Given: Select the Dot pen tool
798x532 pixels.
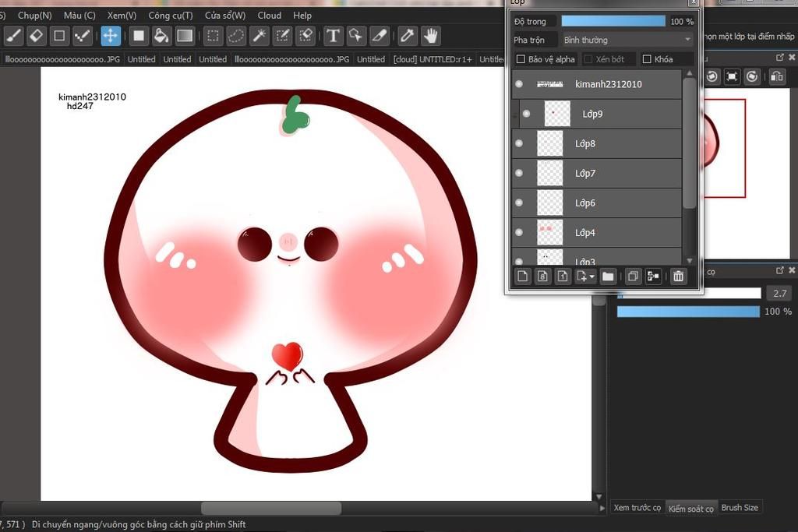Looking at the screenshot, I should tap(82, 36).
